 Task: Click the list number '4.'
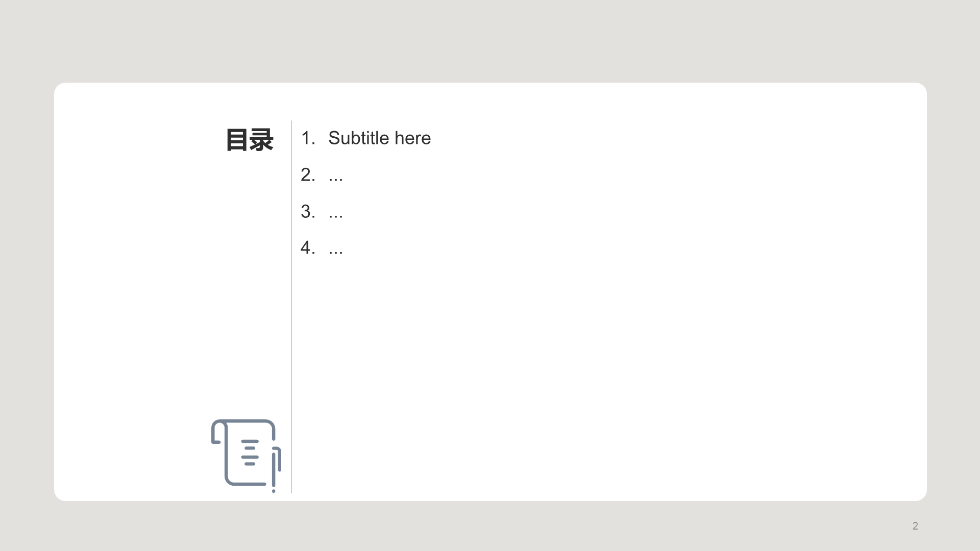pos(308,248)
